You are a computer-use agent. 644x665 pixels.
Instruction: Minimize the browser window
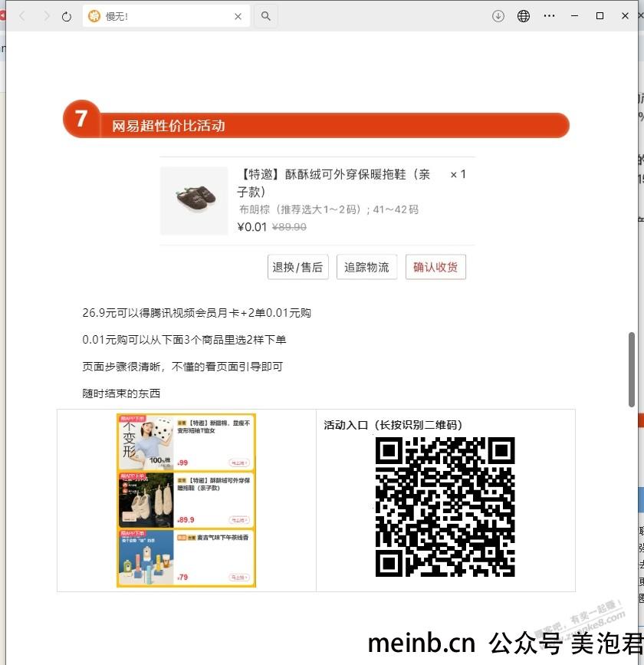point(574,16)
